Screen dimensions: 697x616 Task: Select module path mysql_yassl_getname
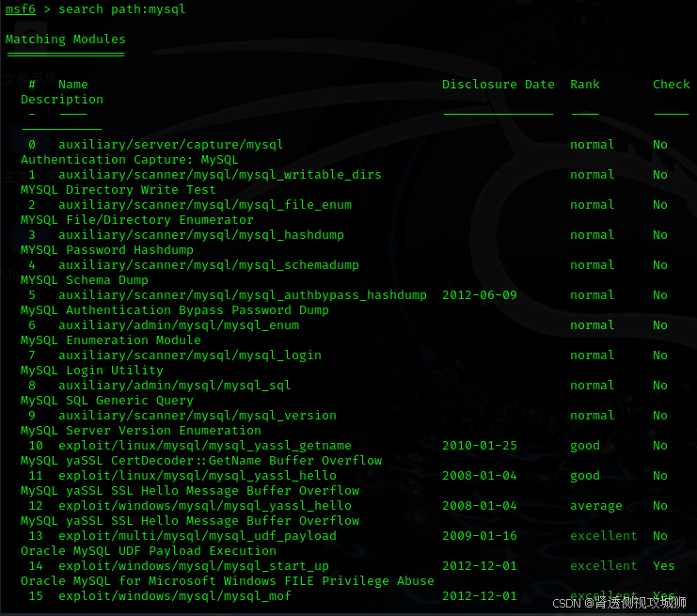click(205, 446)
